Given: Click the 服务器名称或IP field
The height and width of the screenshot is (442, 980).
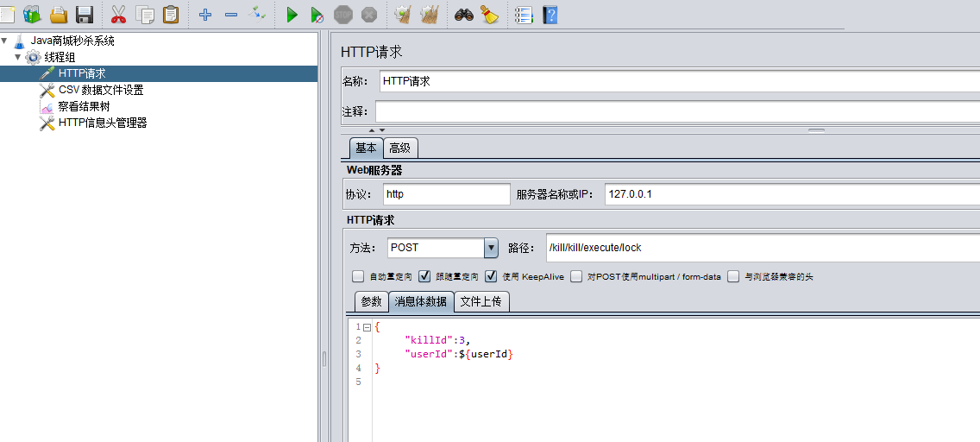Looking at the screenshot, I should tap(793, 193).
